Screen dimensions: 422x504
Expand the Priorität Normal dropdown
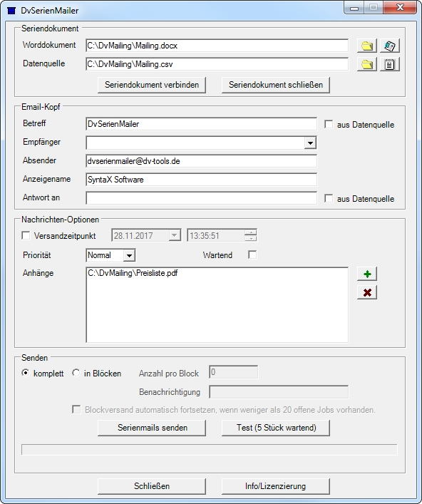[x=129, y=255]
